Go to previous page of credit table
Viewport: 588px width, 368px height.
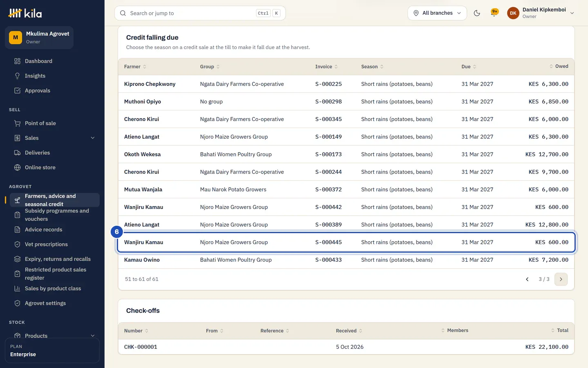[527, 279]
